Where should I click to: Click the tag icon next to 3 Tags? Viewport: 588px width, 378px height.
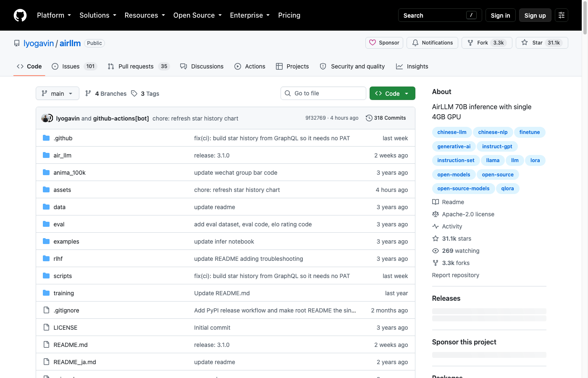tap(134, 93)
